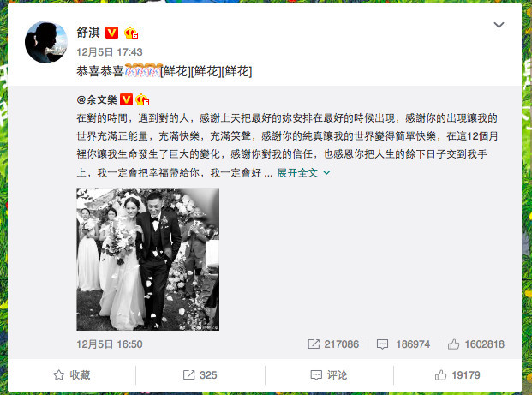Click the verified V badge beside 余文樂
This screenshot has height=395, width=532.
pos(126,99)
